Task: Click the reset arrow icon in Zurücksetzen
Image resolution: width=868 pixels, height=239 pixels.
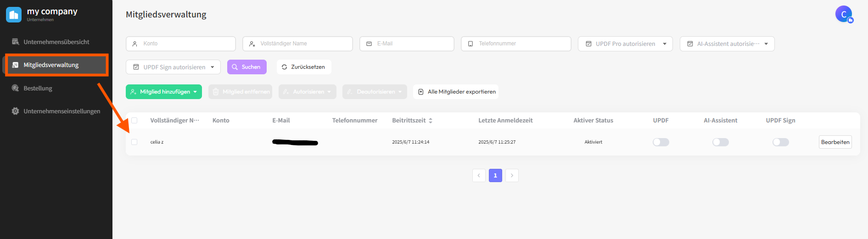Action: 285,67
